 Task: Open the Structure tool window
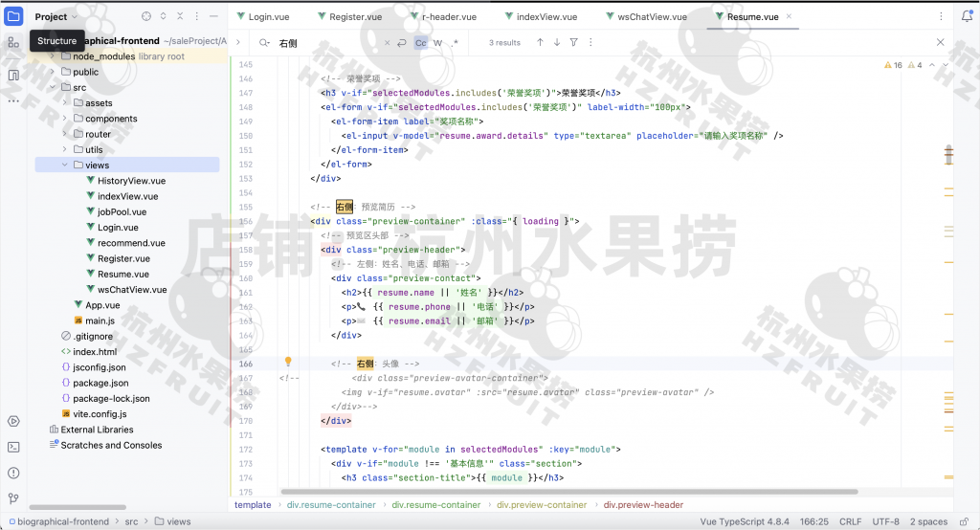click(x=13, y=42)
